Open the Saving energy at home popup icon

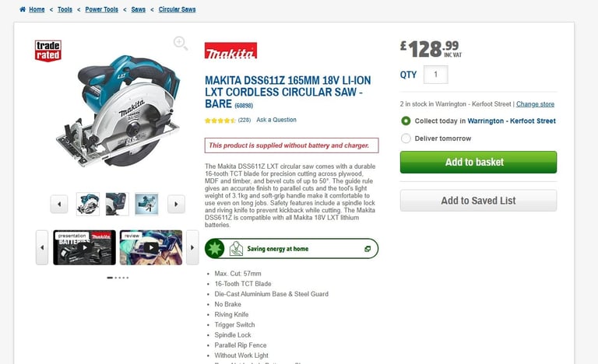coord(368,249)
